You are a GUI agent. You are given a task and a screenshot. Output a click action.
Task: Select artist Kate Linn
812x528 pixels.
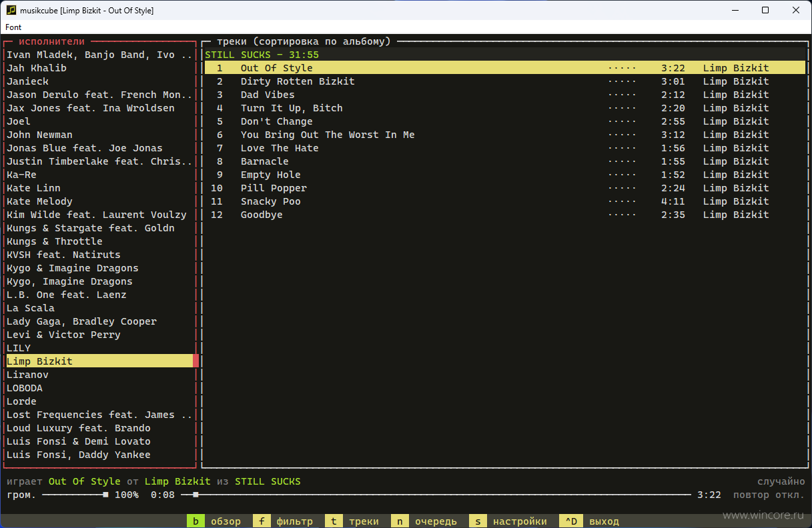tap(99, 188)
